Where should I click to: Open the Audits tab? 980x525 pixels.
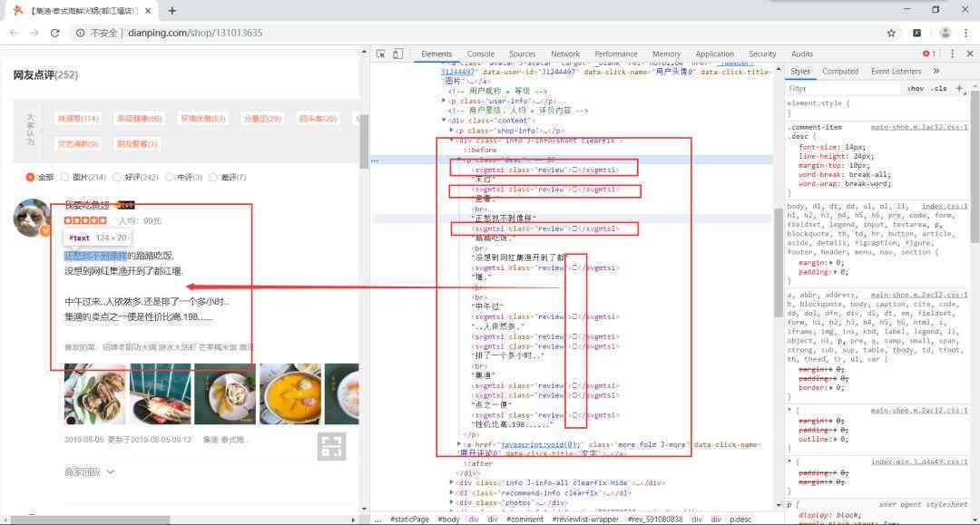click(x=802, y=54)
